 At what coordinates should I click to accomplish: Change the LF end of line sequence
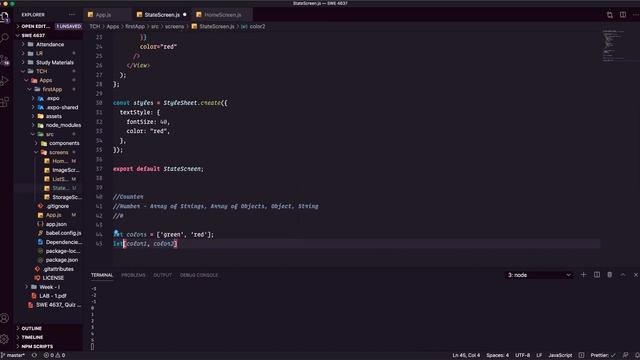click(x=539, y=355)
